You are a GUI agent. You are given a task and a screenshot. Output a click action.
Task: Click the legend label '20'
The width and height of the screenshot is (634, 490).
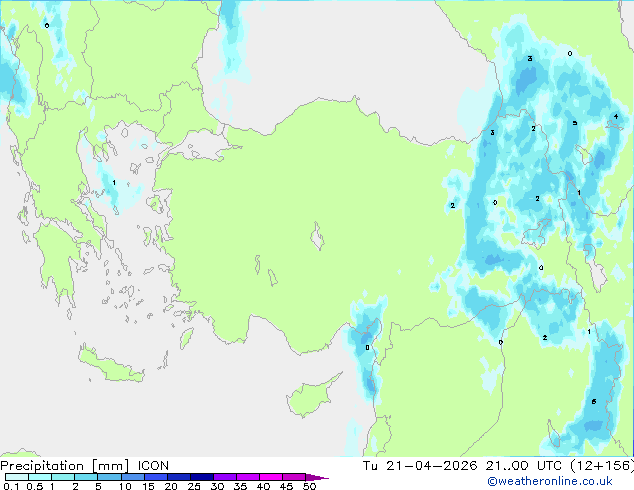[171, 486]
